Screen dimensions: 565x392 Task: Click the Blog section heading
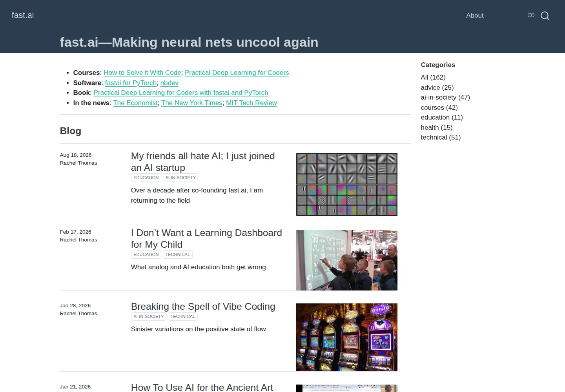point(71,131)
